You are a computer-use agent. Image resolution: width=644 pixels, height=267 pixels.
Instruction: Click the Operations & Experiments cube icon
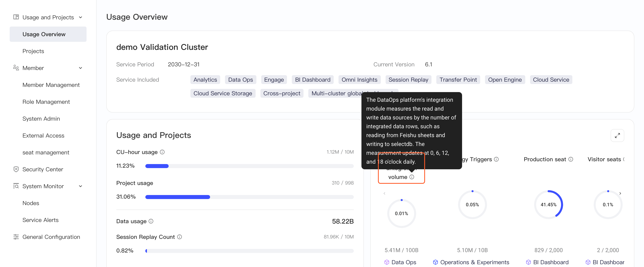click(x=436, y=262)
